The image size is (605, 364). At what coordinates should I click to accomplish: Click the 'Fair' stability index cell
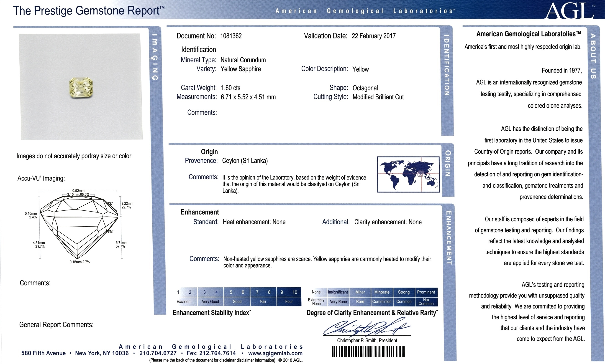(x=263, y=301)
